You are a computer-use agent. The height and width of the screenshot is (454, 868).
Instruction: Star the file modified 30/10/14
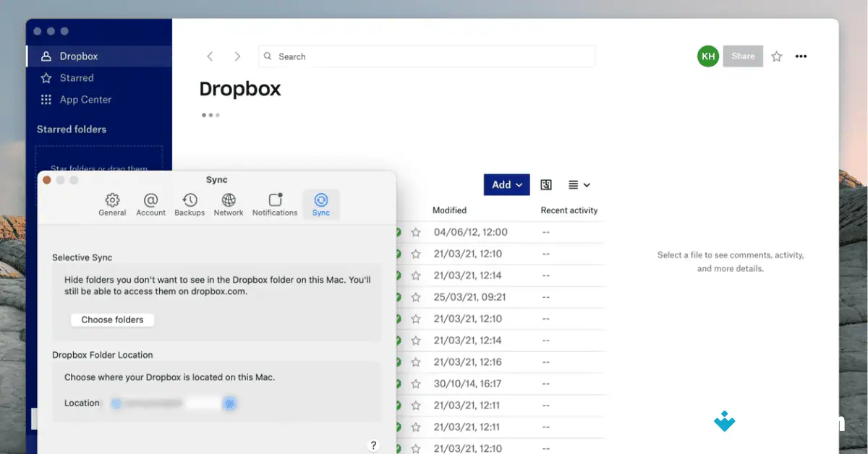416,383
